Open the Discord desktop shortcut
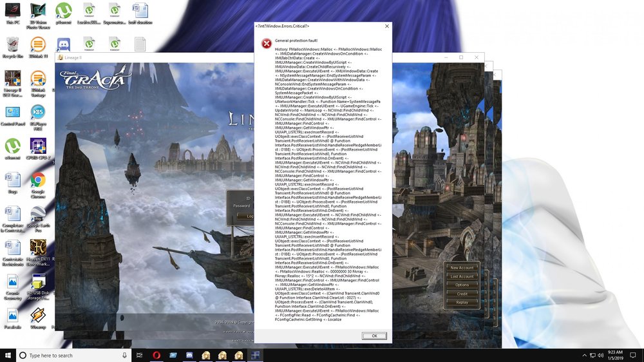 (63, 44)
